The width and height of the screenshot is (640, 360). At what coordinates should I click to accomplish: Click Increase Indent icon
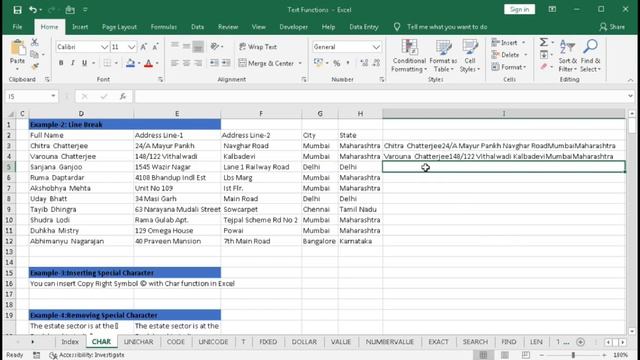[x=226, y=63]
